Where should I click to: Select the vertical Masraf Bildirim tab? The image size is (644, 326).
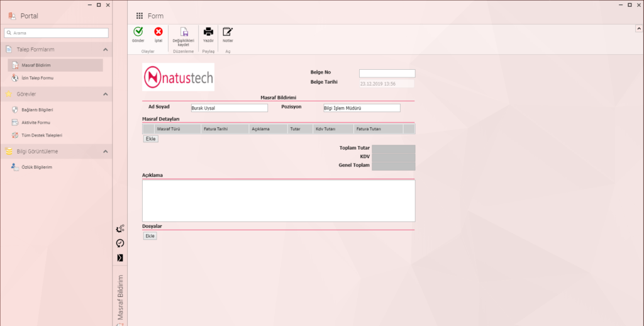[120, 297]
